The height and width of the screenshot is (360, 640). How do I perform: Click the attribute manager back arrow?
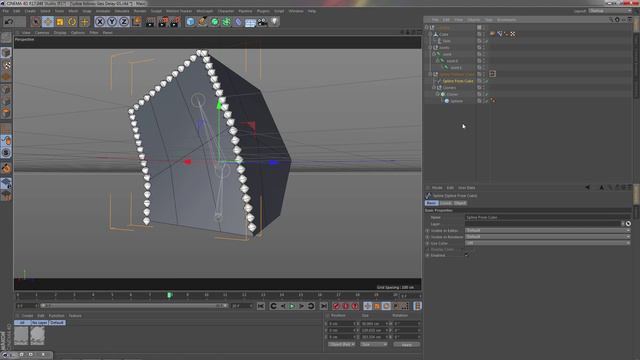click(587, 188)
